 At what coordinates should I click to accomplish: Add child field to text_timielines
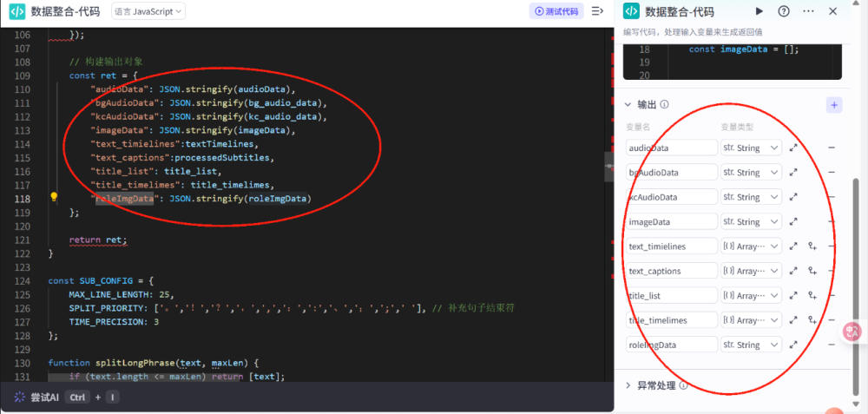click(x=812, y=246)
